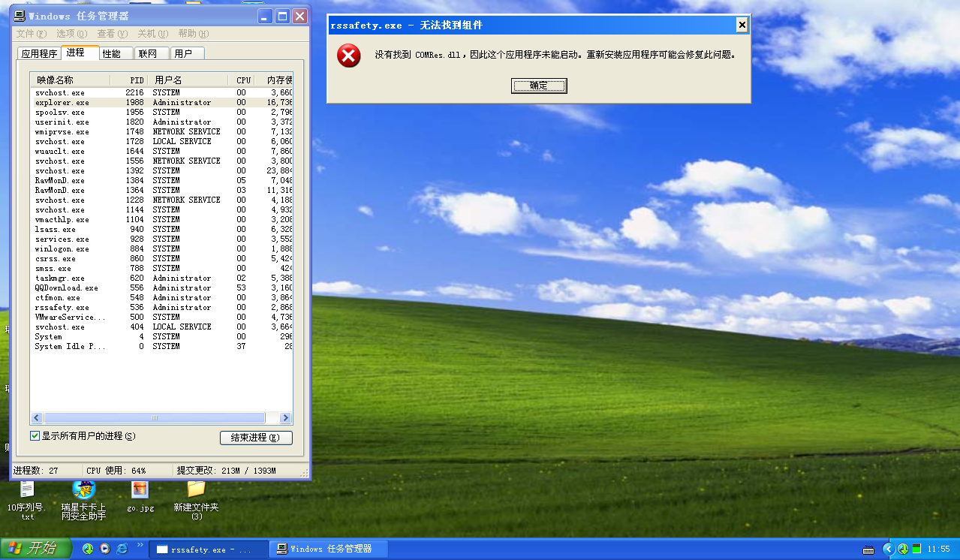This screenshot has height=560, width=960.
Task: Open the 文件(F) menu
Action: [x=31, y=34]
